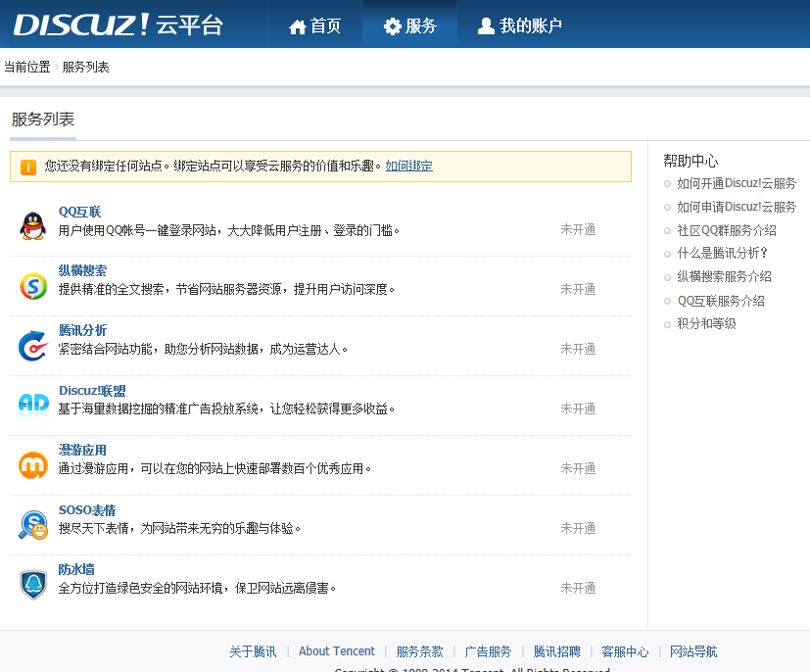Open the 首页 navigation tab
Viewport: 810px width, 672px height.
click(x=315, y=24)
